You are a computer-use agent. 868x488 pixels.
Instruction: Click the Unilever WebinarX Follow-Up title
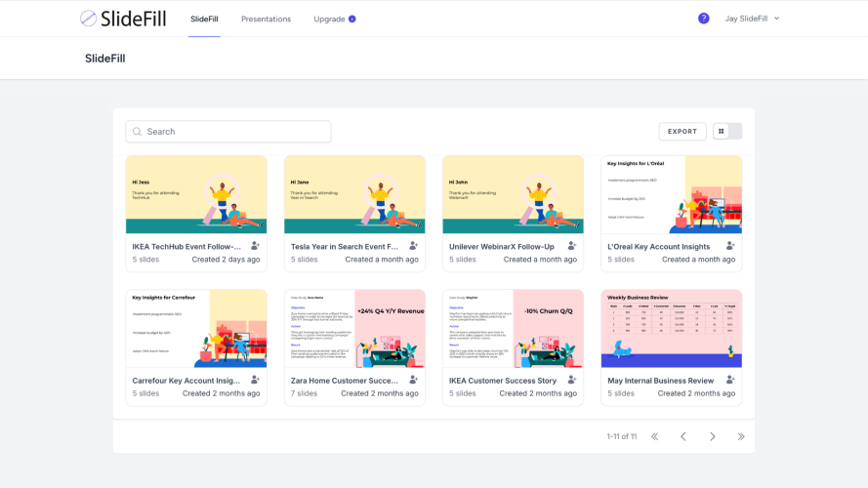coord(502,247)
